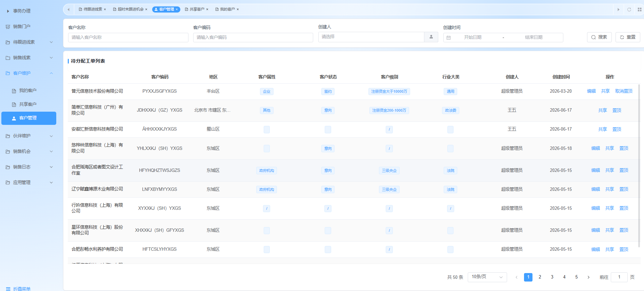Collapse the 客户维护 sidebar menu
Viewport: 644px width, 291px height.
tap(52, 73)
